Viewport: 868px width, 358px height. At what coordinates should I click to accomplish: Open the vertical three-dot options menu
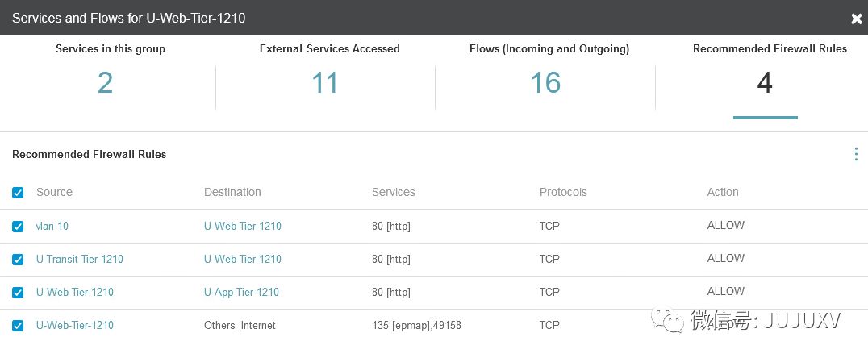(856, 154)
